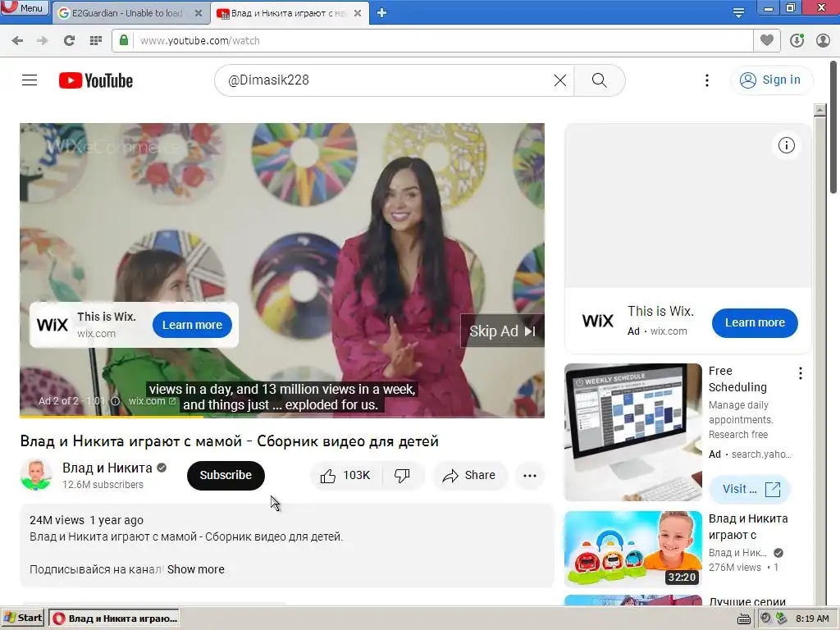
Task: Open the downloads icon in toolbar
Action: (797, 41)
